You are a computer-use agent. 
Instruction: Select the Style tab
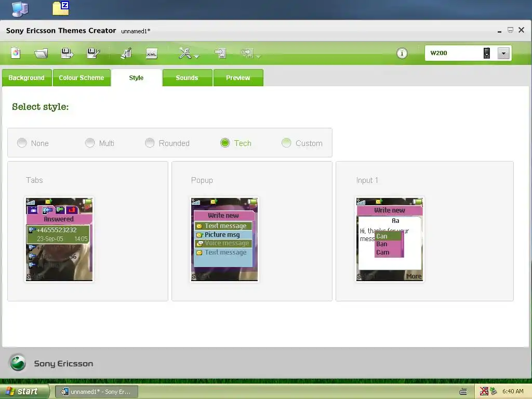[x=137, y=78]
